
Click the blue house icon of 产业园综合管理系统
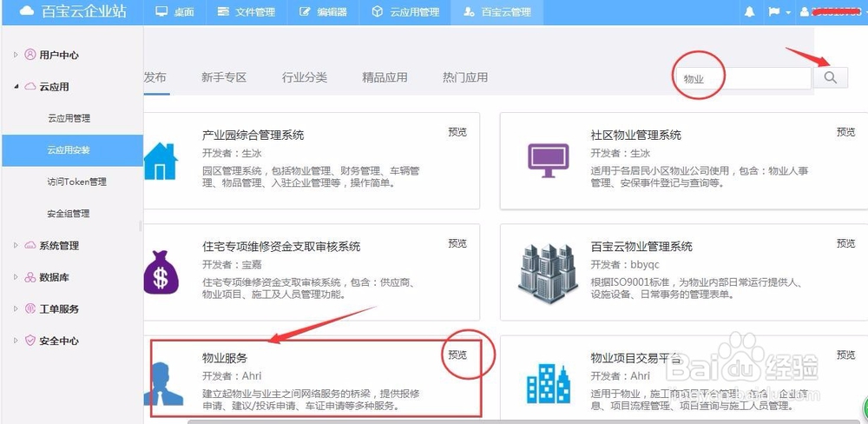161,162
